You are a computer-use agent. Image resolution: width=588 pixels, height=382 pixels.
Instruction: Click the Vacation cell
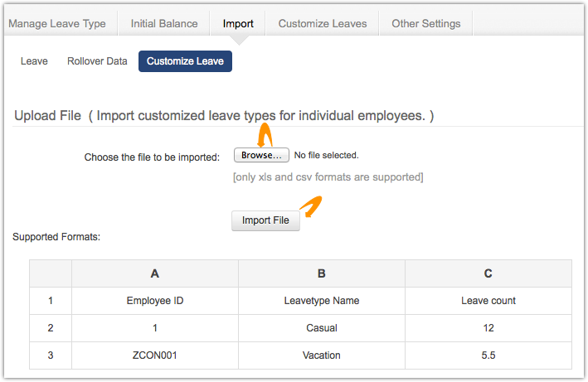321,355
